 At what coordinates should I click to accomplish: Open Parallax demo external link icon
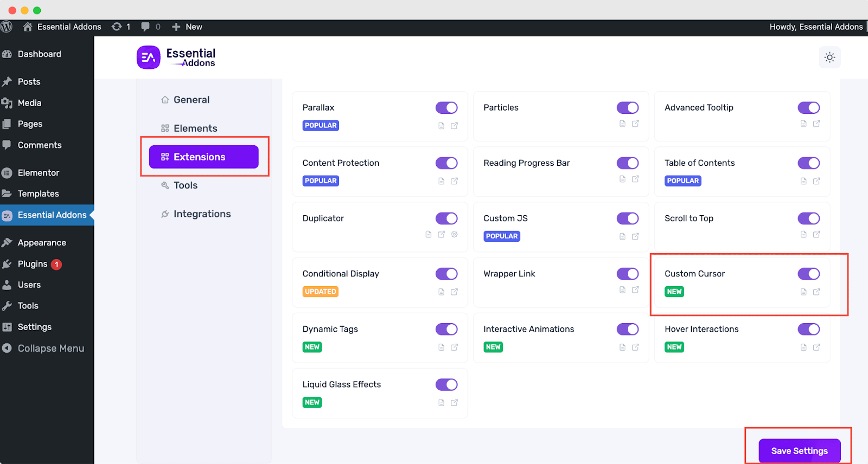pos(454,126)
